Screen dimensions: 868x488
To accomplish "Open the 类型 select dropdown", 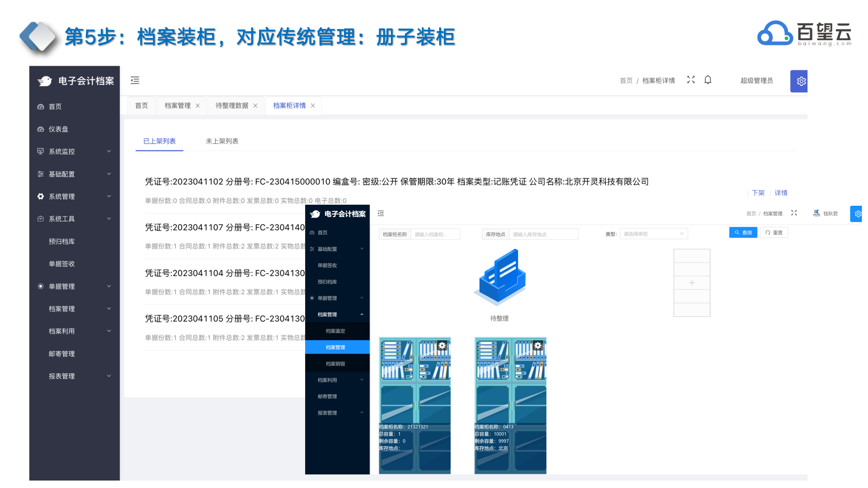I will click(x=653, y=234).
